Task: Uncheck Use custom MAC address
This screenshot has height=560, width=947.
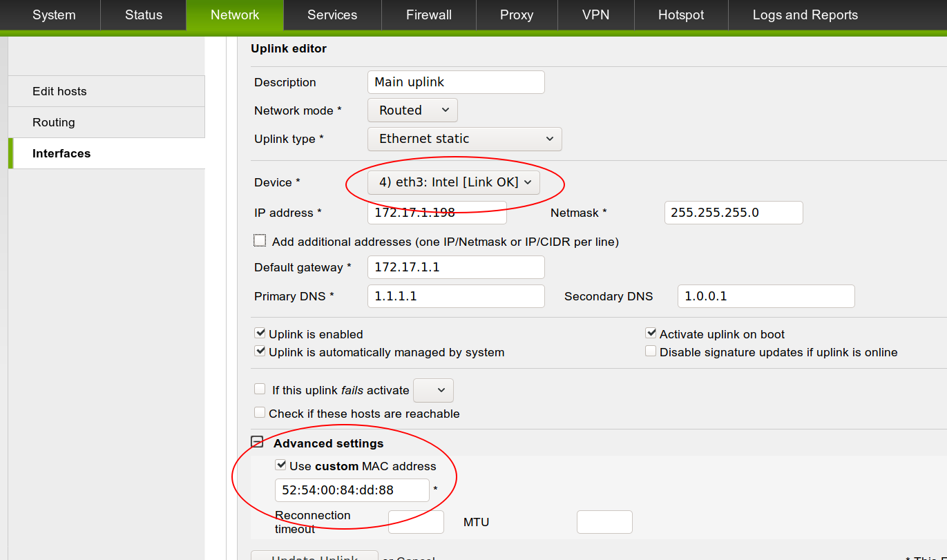Action: (281, 465)
